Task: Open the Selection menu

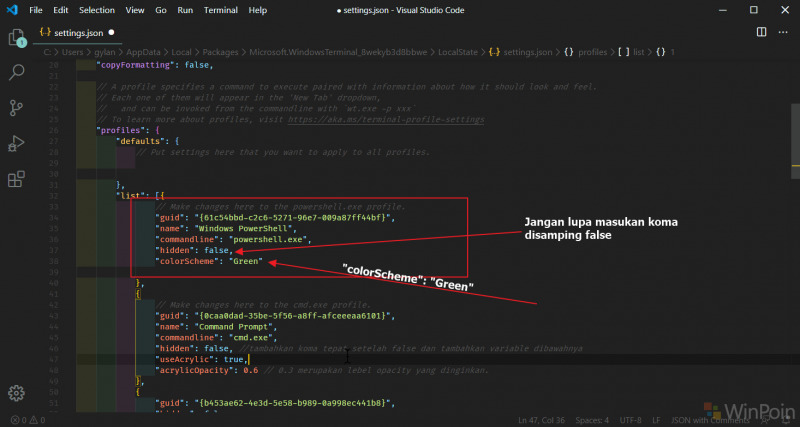Action: point(97,10)
